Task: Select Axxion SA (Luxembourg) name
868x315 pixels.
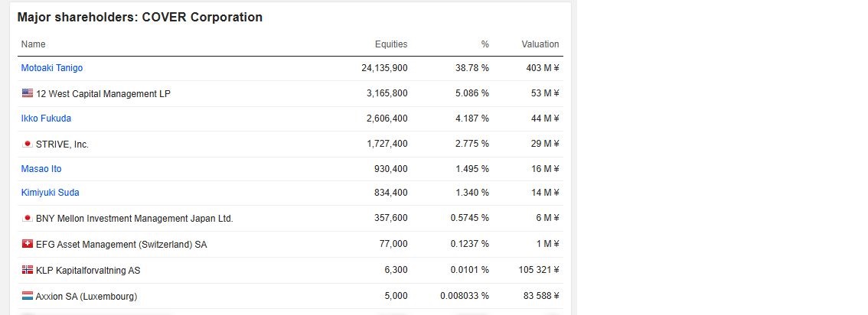Action: click(x=86, y=296)
